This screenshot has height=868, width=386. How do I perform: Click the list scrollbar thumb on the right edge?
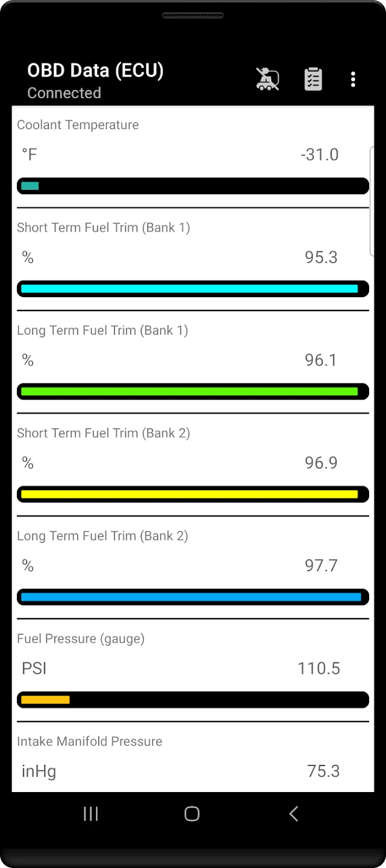[x=371, y=200]
